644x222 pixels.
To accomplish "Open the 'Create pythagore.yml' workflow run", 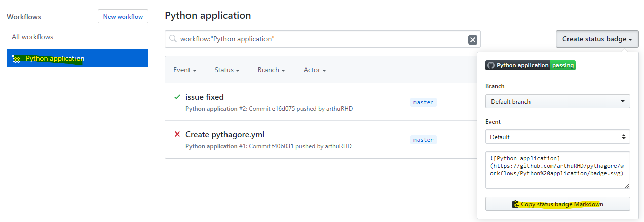I will coord(224,134).
